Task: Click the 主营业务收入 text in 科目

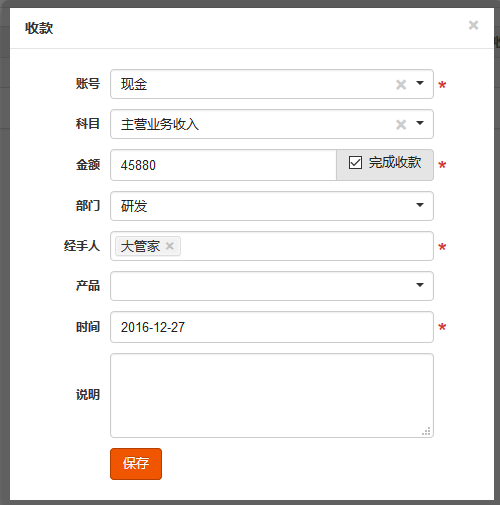Action: coord(160,124)
